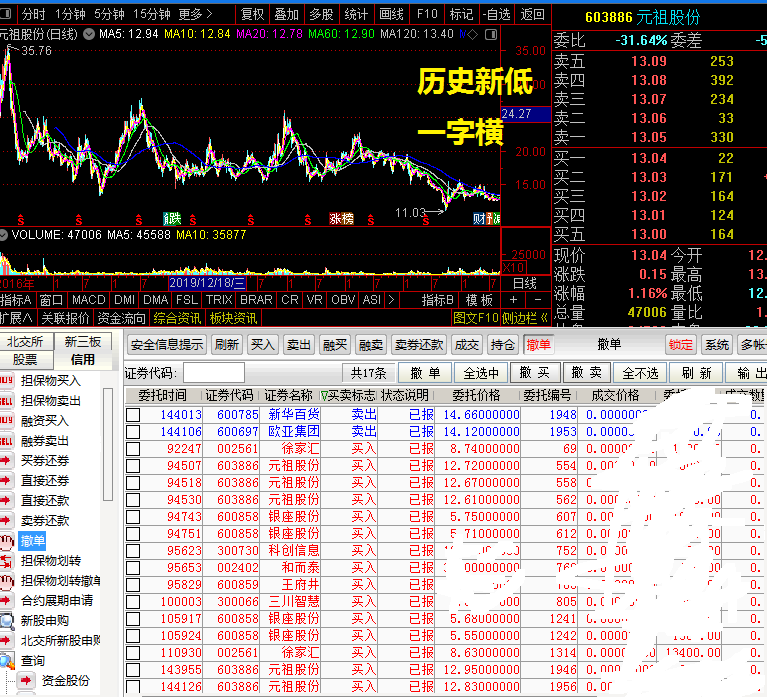This screenshot has width=767, height=697.
Task: Expand the 更多 > timeframe options
Action: (x=195, y=14)
